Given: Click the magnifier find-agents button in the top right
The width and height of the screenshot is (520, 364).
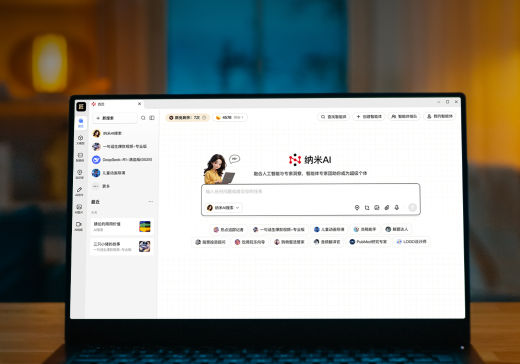Looking at the screenshot, I should point(333,117).
